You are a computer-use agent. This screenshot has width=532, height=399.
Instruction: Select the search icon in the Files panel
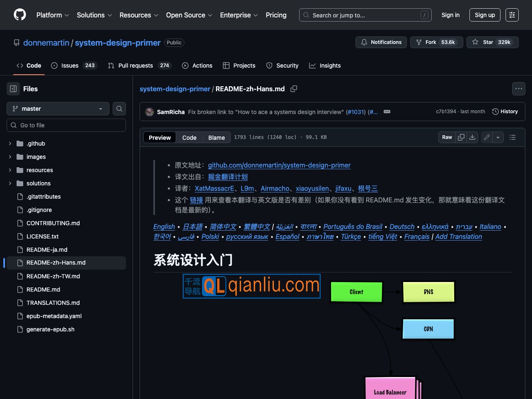[x=119, y=109]
